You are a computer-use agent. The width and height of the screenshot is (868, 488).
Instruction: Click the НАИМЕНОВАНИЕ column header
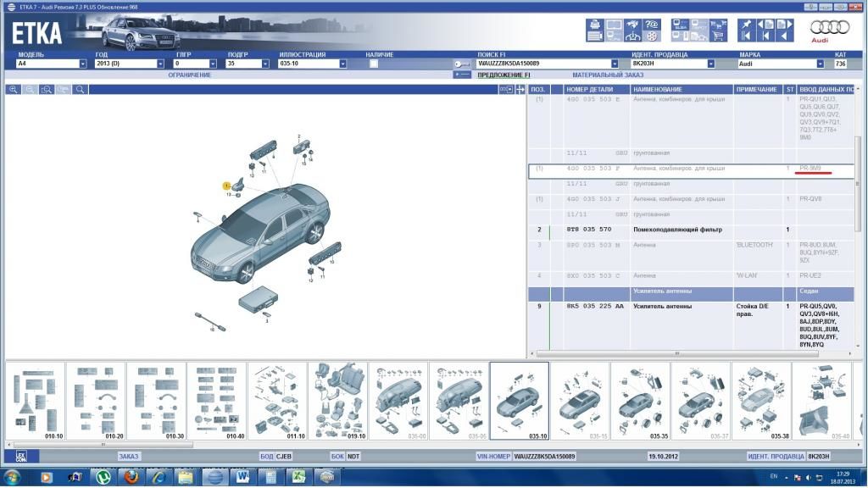(x=682, y=89)
